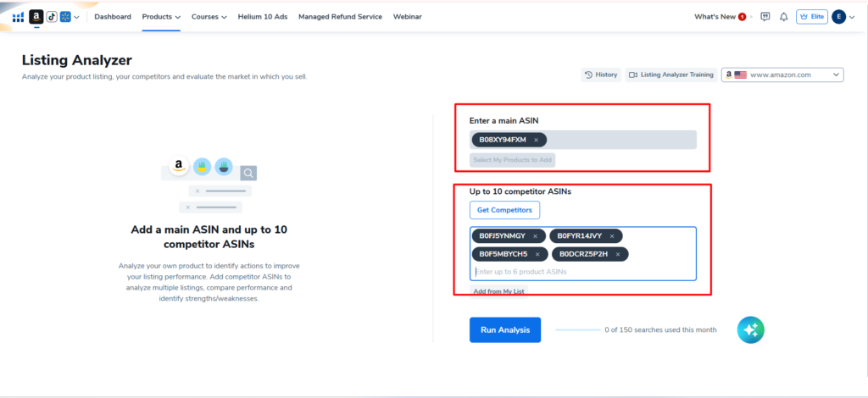This screenshot has height=398, width=868.
Task: Open the Products menu
Action: click(161, 17)
